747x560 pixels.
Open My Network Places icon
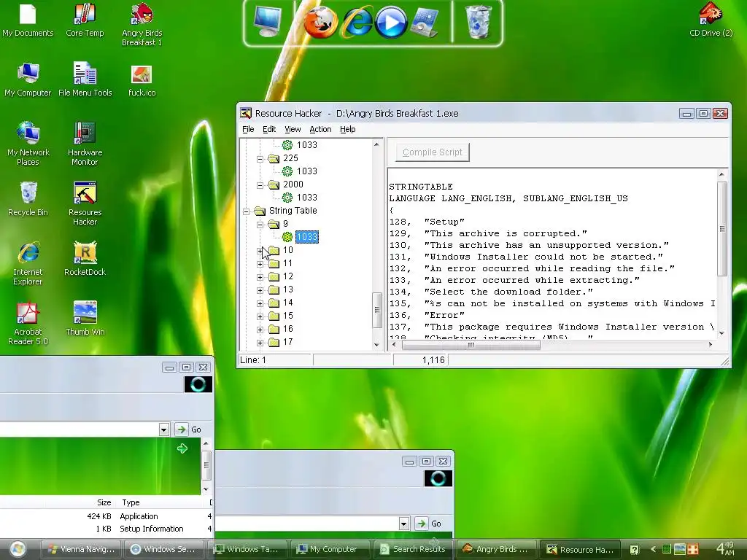click(28, 144)
